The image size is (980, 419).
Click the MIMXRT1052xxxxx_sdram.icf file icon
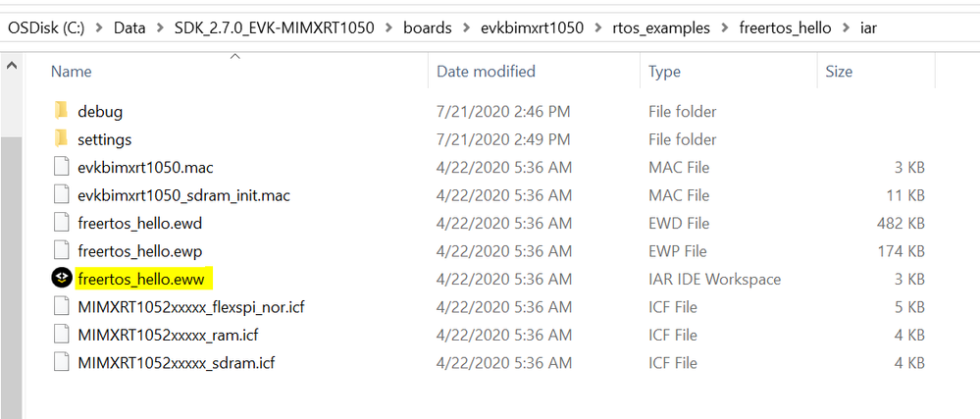(61, 363)
